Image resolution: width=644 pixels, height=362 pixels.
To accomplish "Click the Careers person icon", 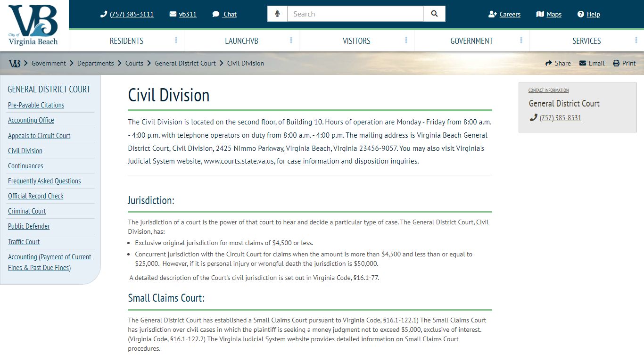I will 493,14.
